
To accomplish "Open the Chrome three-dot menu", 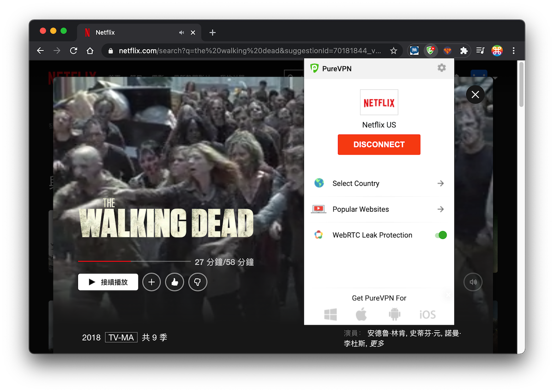I will click(x=513, y=51).
